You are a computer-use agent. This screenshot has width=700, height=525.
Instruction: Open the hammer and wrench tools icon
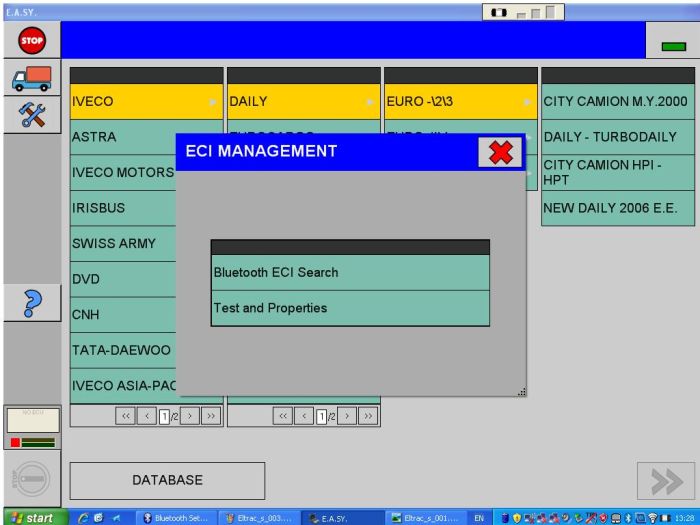pyautogui.click(x=32, y=114)
